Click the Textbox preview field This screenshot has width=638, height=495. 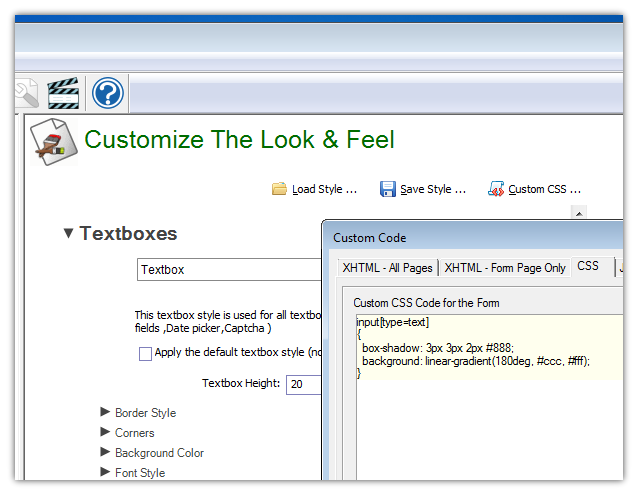[x=229, y=269]
